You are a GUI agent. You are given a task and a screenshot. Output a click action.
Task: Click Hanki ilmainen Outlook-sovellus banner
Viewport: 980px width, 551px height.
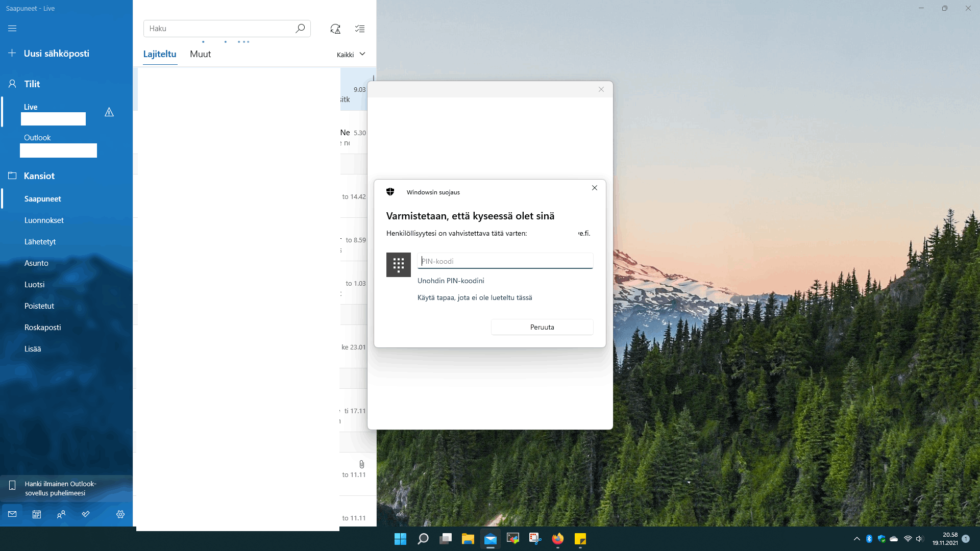66,488
